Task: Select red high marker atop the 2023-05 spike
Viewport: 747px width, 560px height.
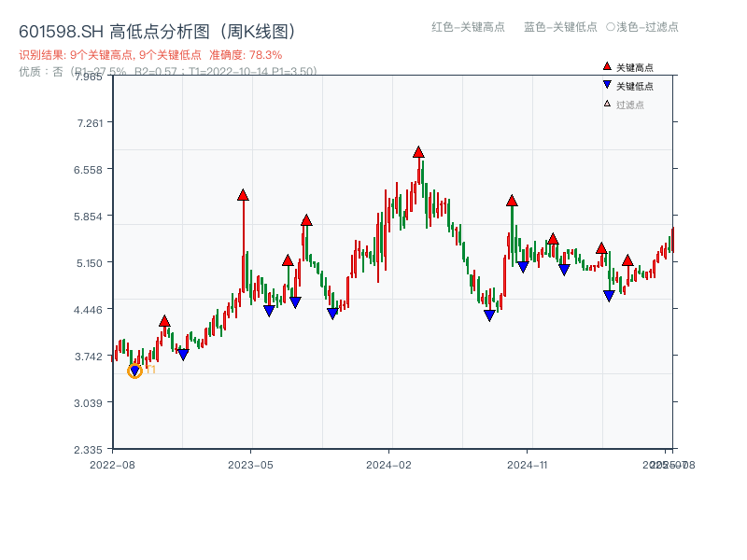Action: point(243,195)
